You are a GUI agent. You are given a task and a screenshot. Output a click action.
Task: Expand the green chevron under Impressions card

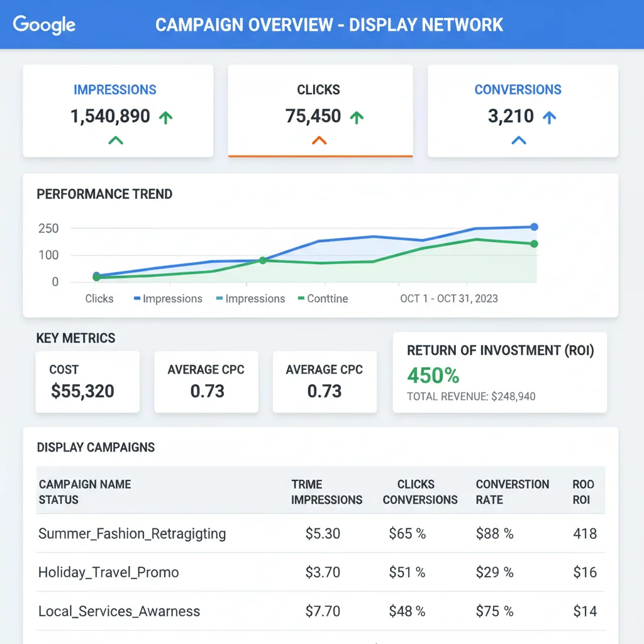(x=116, y=140)
